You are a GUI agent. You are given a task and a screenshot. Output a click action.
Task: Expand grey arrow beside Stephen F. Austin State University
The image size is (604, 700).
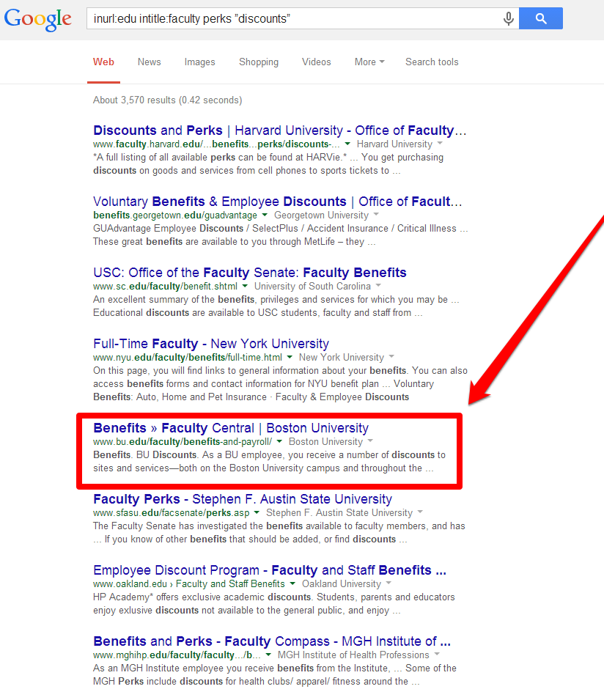(x=420, y=512)
